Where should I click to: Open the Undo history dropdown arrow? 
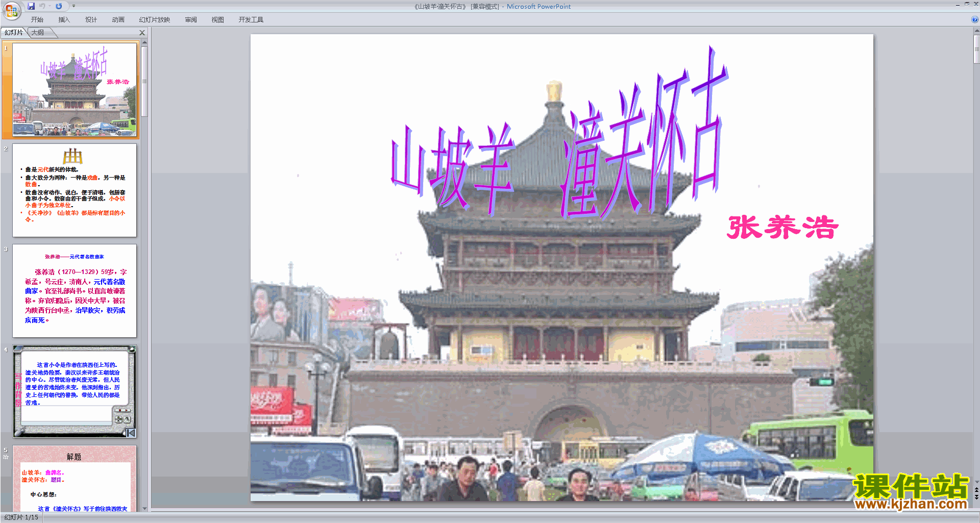coord(50,6)
